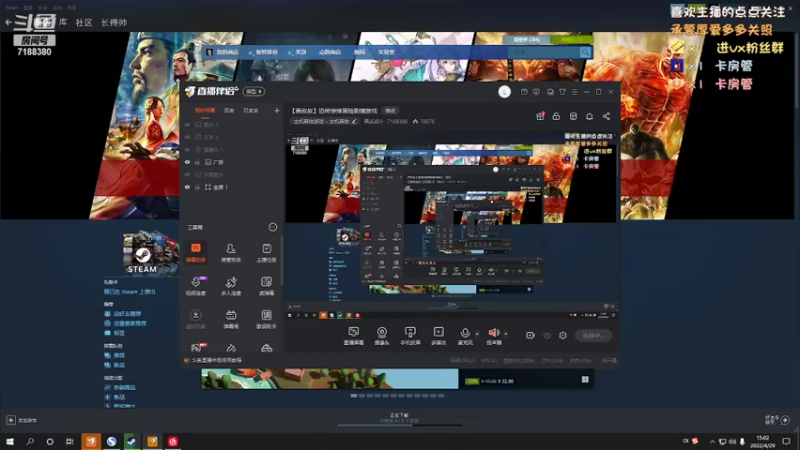Add a 摄像头 camera source
This screenshot has height=450, width=800.
(x=382, y=336)
